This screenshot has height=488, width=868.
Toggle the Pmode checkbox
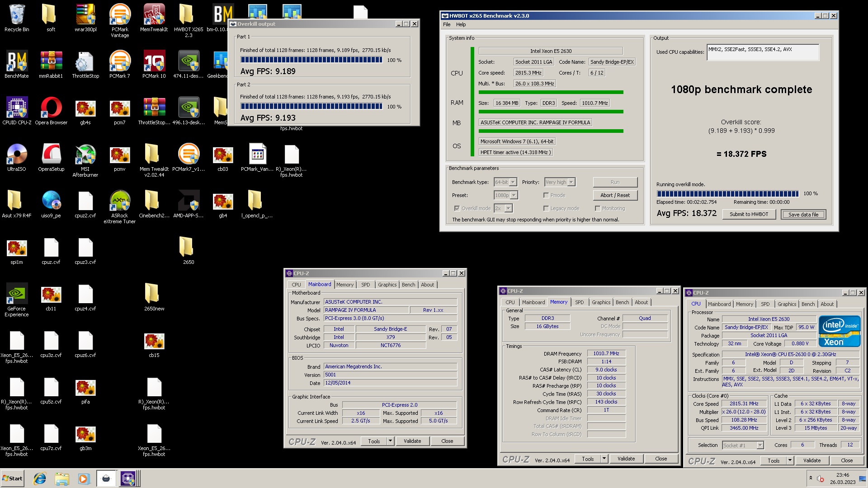pos(546,195)
